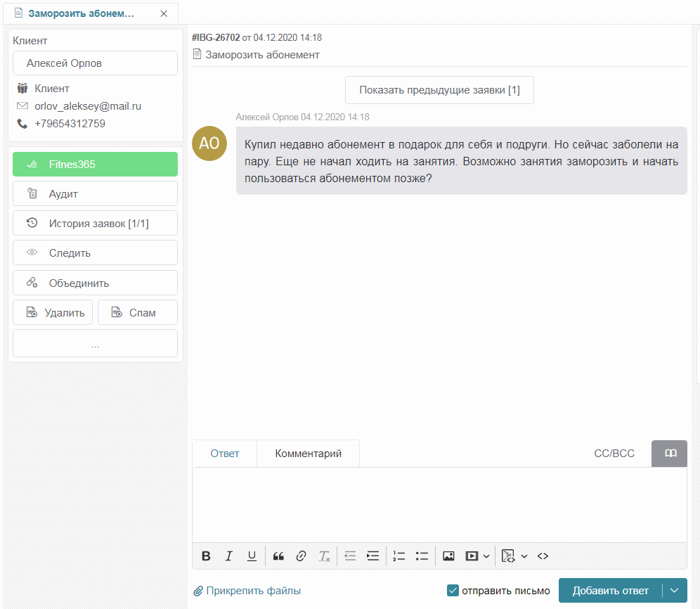Click Добавить ответ button

610,590
